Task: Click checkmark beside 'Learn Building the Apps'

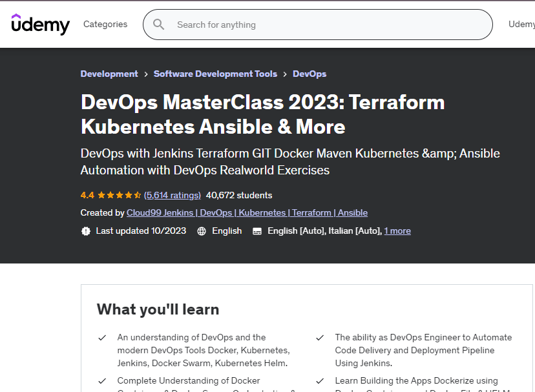Action: click(x=320, y=381)
